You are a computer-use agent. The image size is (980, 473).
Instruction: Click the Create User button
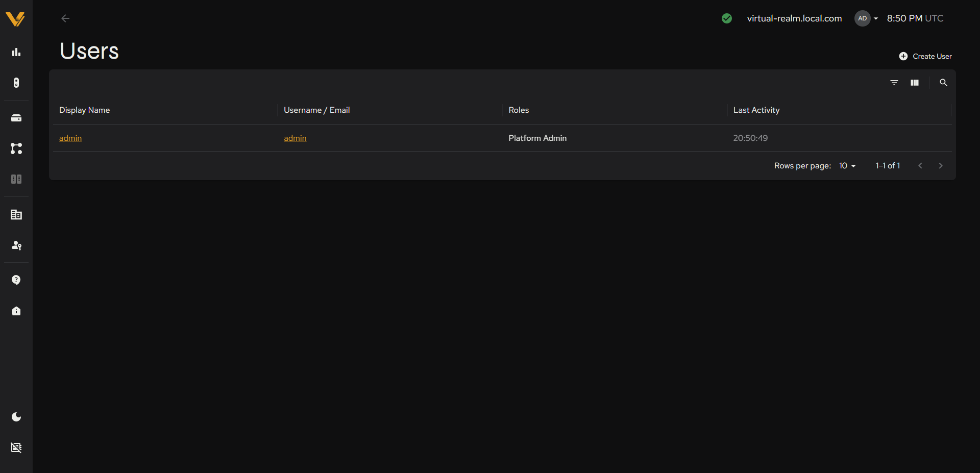point(925,56)
